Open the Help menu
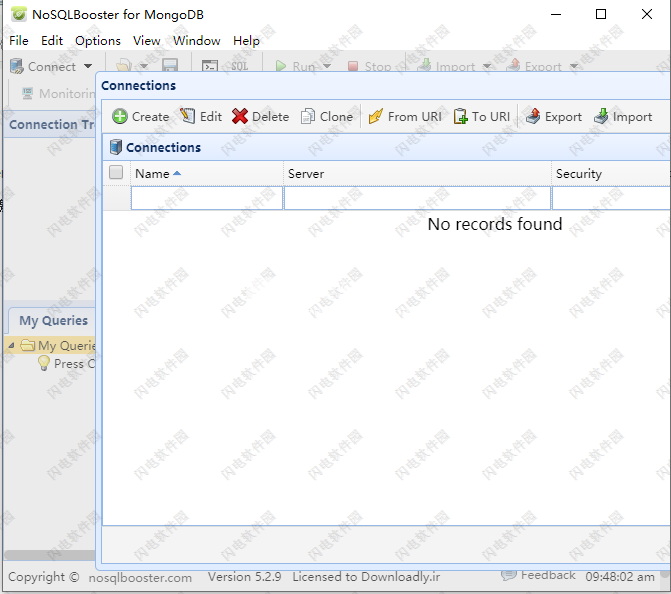The width and height of the screenshot is (671, 594). click(x=246, y=41)
